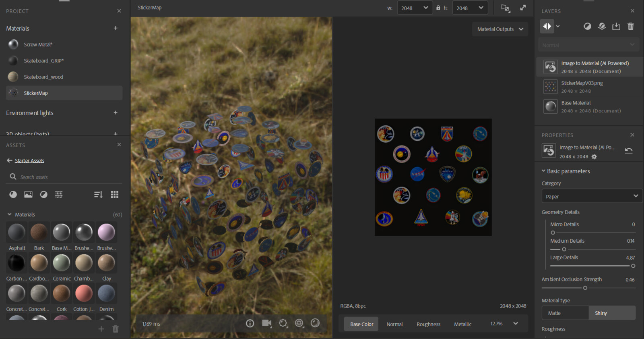644x339 pixels.
Task: Change the 3D preview shape
Action: (283, 323)
